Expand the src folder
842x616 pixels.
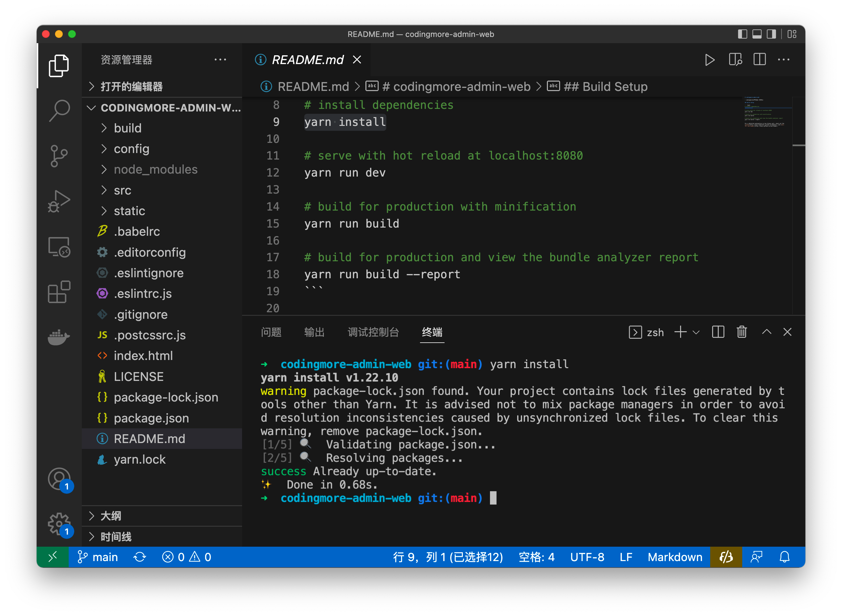pyautogui.click(x=122, y=190)
